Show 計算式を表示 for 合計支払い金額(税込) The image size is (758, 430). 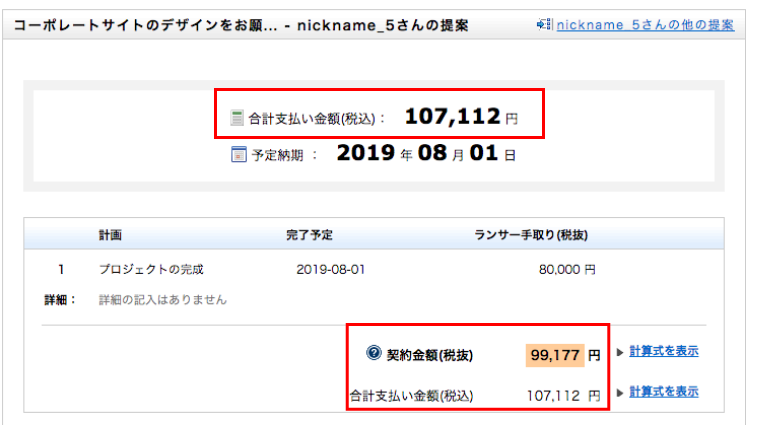click(664, 392)
